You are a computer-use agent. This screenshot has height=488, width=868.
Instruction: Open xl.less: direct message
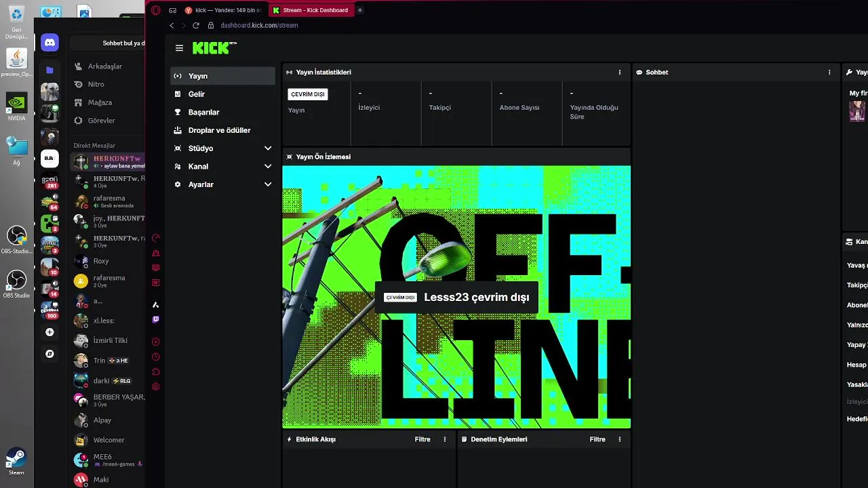(x=108, y=321)
